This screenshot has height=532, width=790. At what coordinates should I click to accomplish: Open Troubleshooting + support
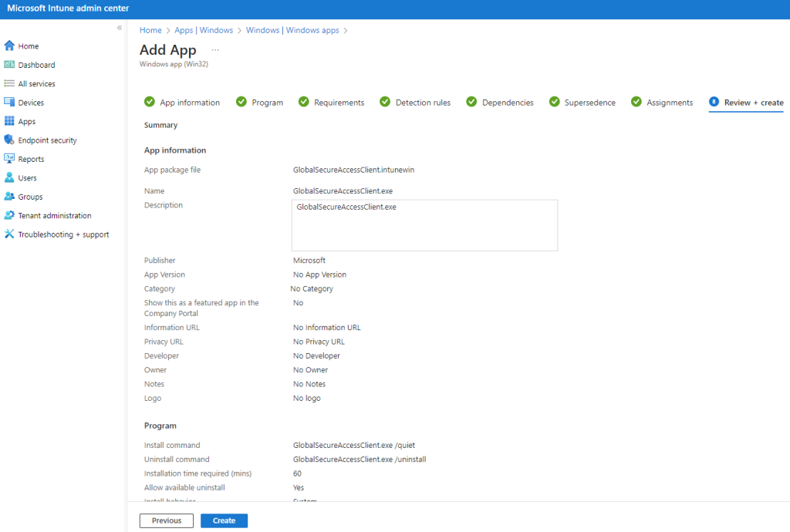coord(63,234)
